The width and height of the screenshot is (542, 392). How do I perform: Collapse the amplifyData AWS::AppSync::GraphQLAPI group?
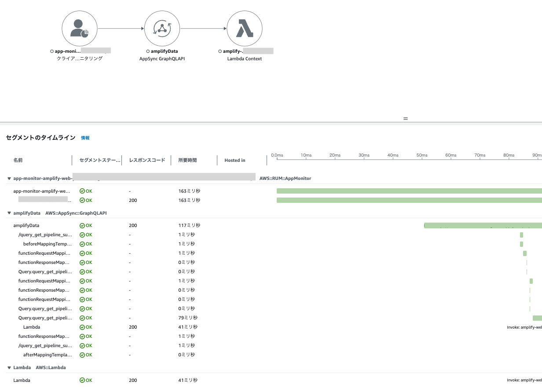[9, 213]
